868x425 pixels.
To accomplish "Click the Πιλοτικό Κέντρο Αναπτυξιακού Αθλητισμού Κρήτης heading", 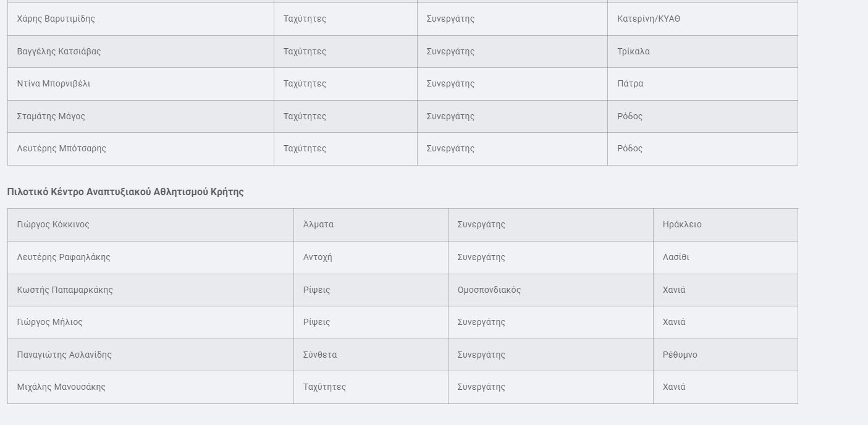I will coord(125,192).
